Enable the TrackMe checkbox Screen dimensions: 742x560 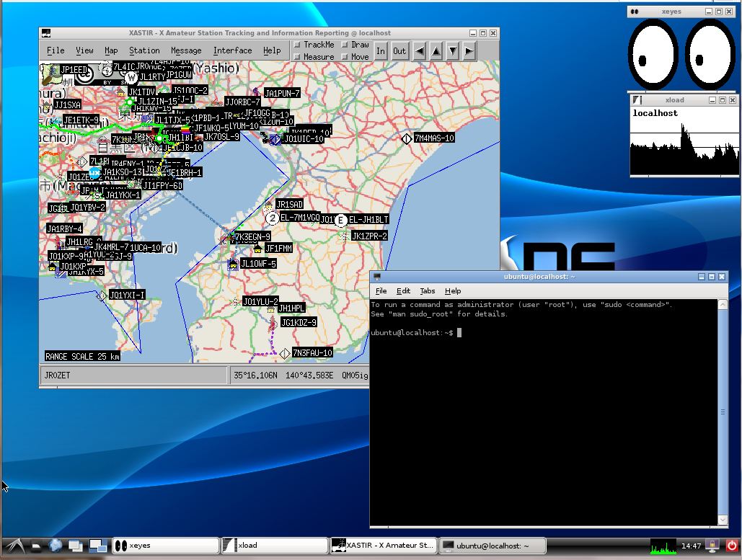click(x=297, y=45)
